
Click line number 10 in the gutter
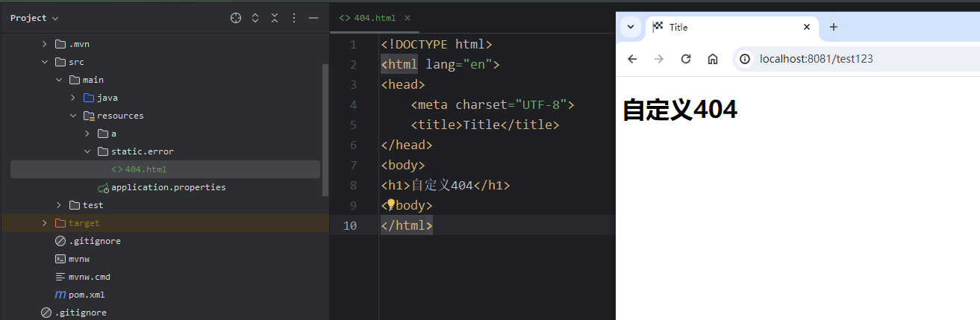(350, 225)
